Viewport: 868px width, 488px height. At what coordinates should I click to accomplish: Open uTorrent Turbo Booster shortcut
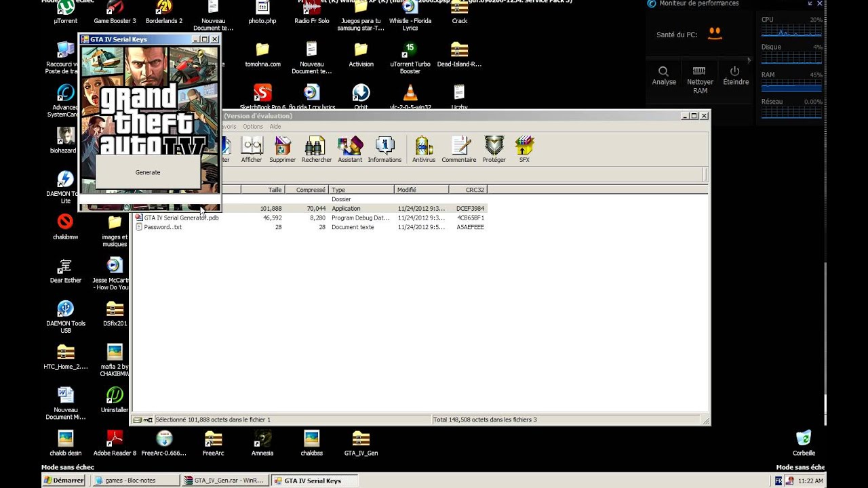[x=410, y=58]
